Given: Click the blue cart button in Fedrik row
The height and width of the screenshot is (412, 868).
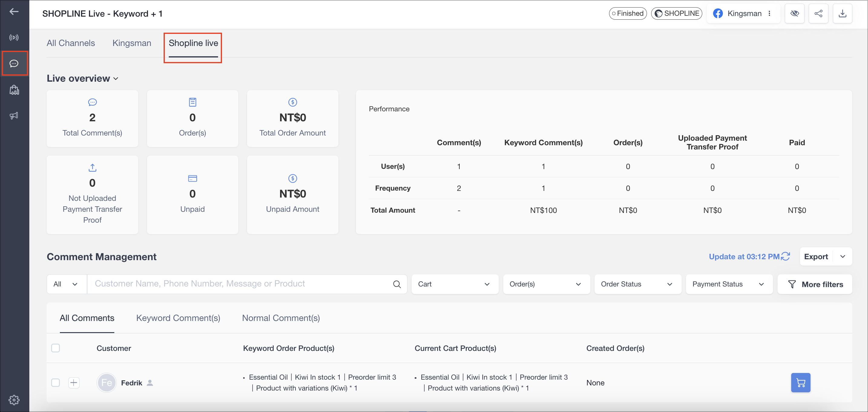Looking at the screenshot, I should tap(800, 383).
